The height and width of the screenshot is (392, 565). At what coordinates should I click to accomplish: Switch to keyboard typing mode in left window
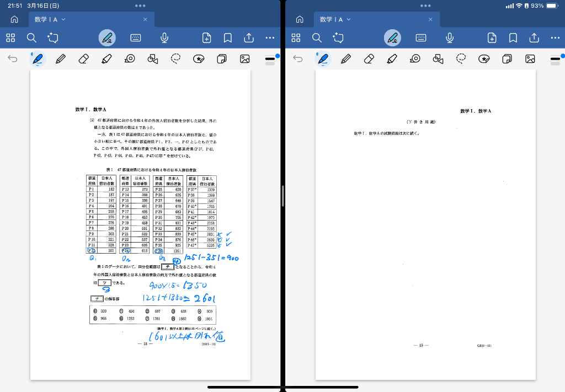coord(136,37)
